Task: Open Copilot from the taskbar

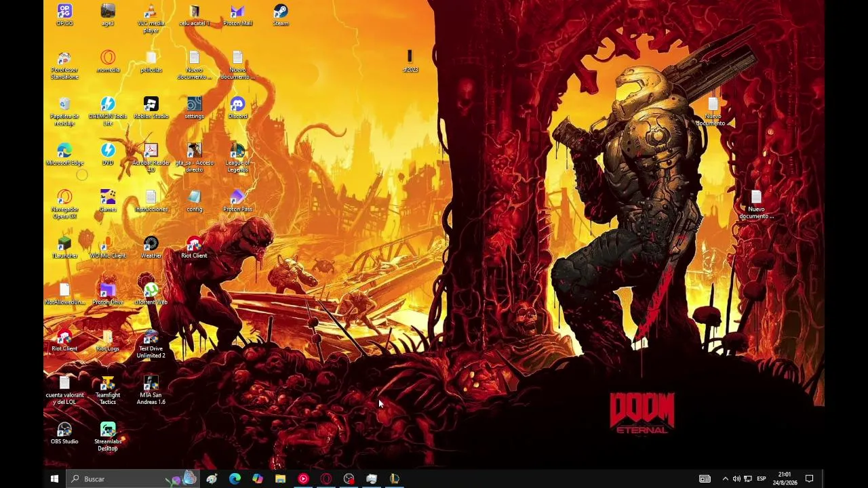Action: pos(258,479)
